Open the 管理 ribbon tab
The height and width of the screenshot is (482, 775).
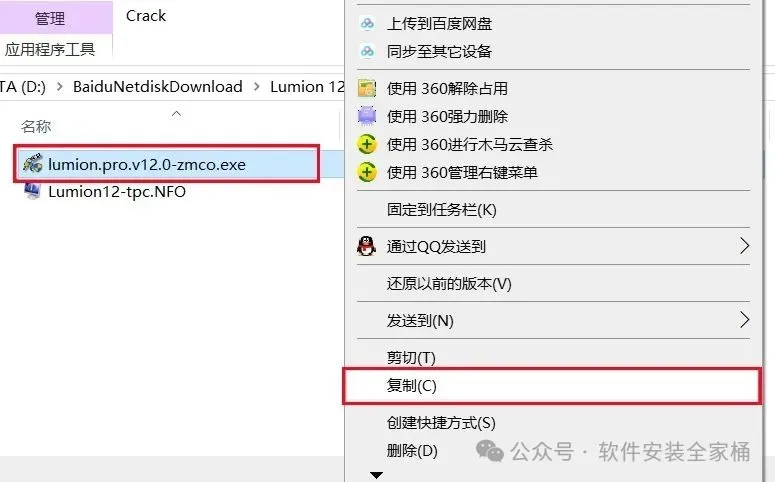click(50, 18)
